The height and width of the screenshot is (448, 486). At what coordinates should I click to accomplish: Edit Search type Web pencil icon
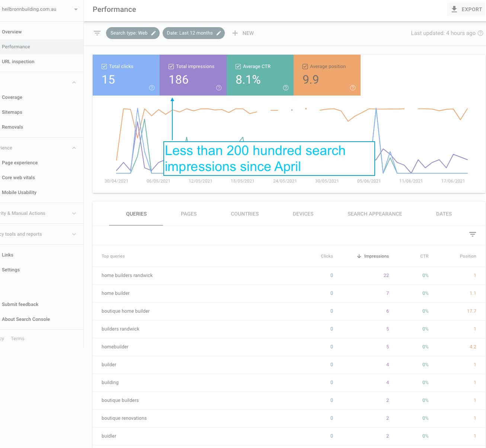click(x=153, y=33)
